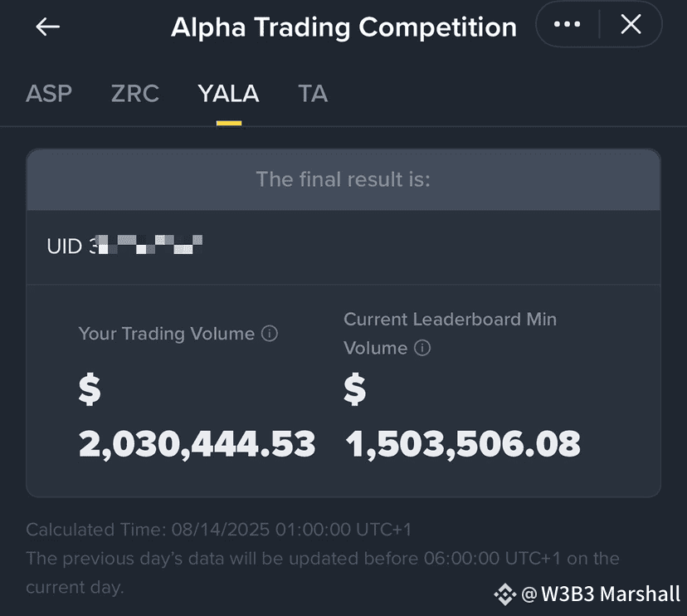Click info icon beside Leaderboard Min Volume
Screen dimensions: 687x616
click(x=422, y=348)
